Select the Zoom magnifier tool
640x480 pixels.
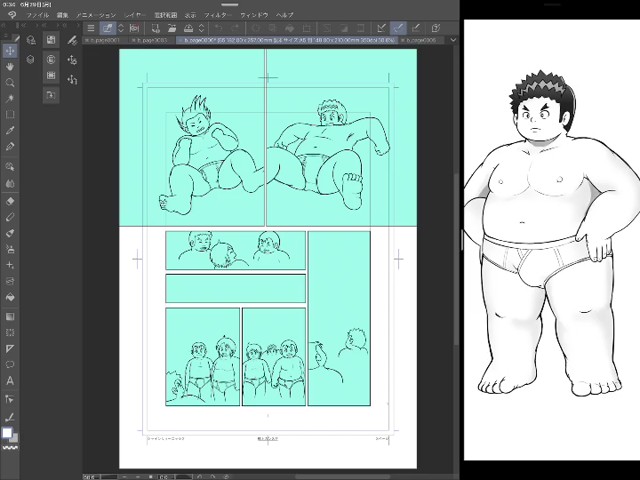10,82
